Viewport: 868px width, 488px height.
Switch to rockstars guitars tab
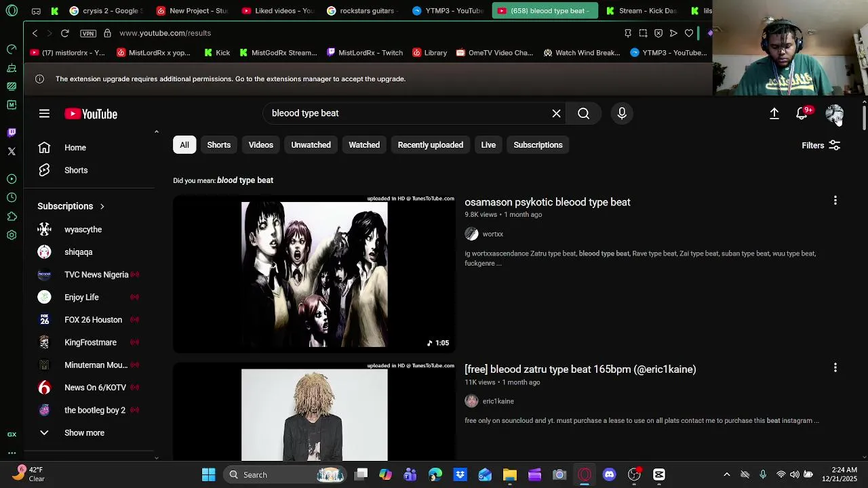click(x=363, y=11)
